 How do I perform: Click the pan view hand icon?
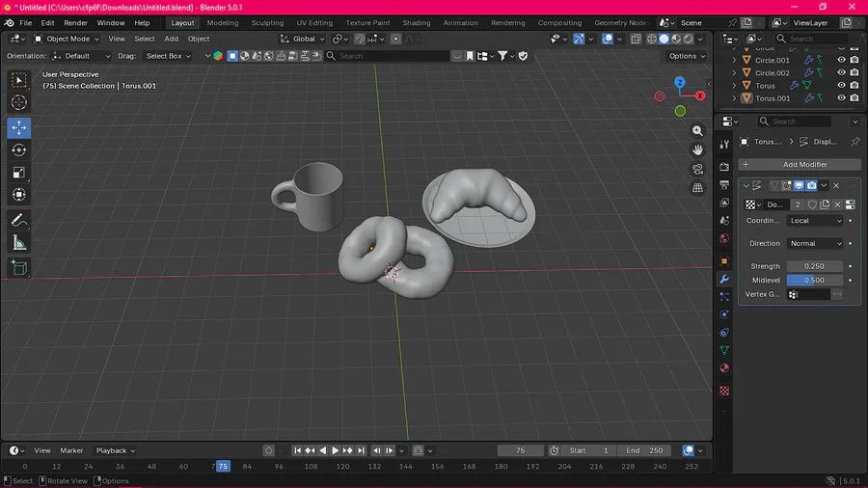(697, 149)
